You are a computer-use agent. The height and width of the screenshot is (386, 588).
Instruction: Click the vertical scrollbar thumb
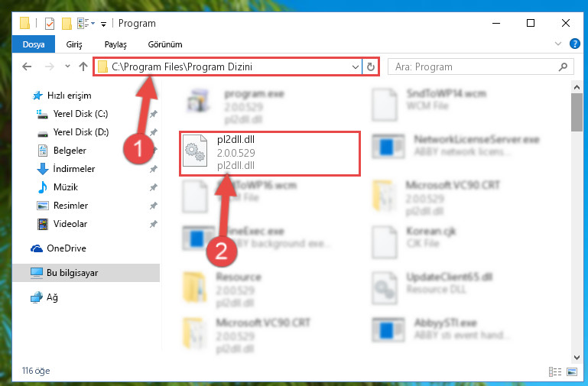point(577,112)
